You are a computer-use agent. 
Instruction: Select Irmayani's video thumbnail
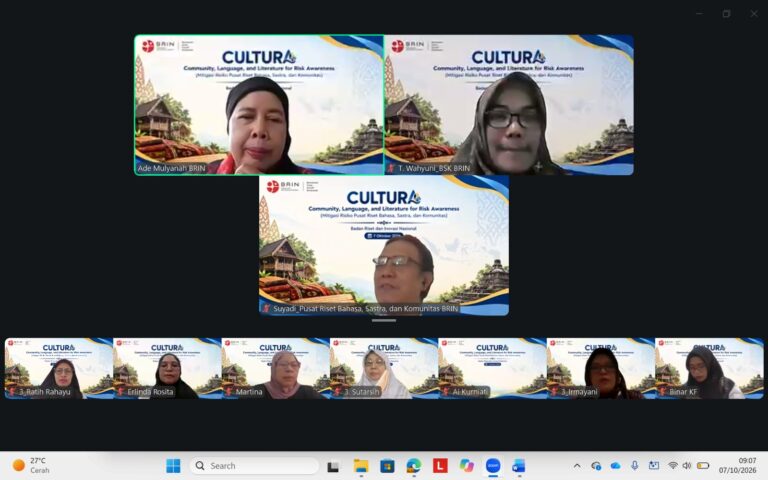[x=600, y=368]
